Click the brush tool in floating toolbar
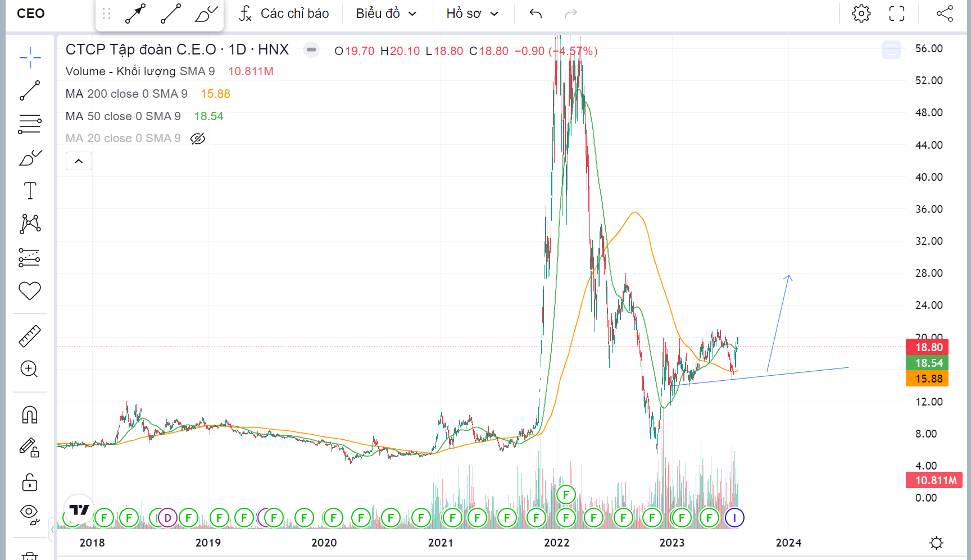The image size is (971, 560). click(x=206, y=14)
